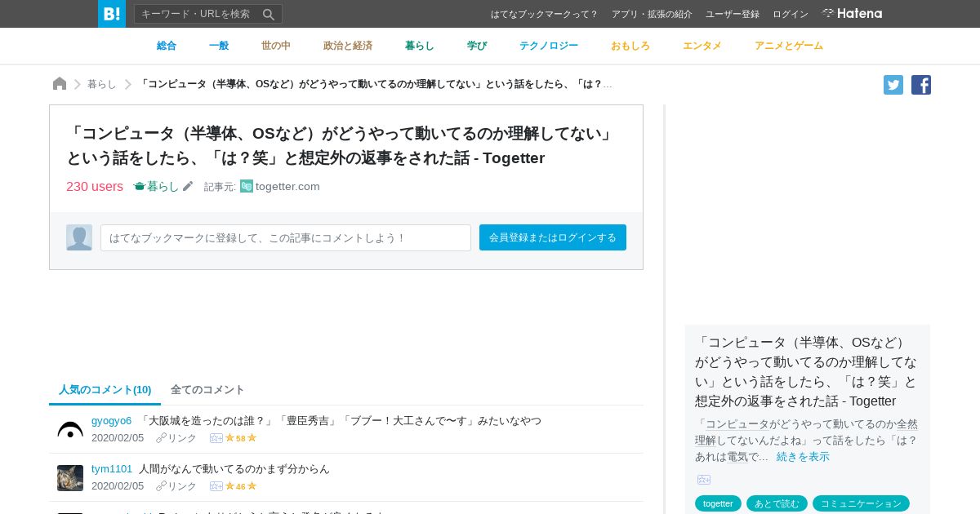Share on Facebook icon

(x=921, y=85)
